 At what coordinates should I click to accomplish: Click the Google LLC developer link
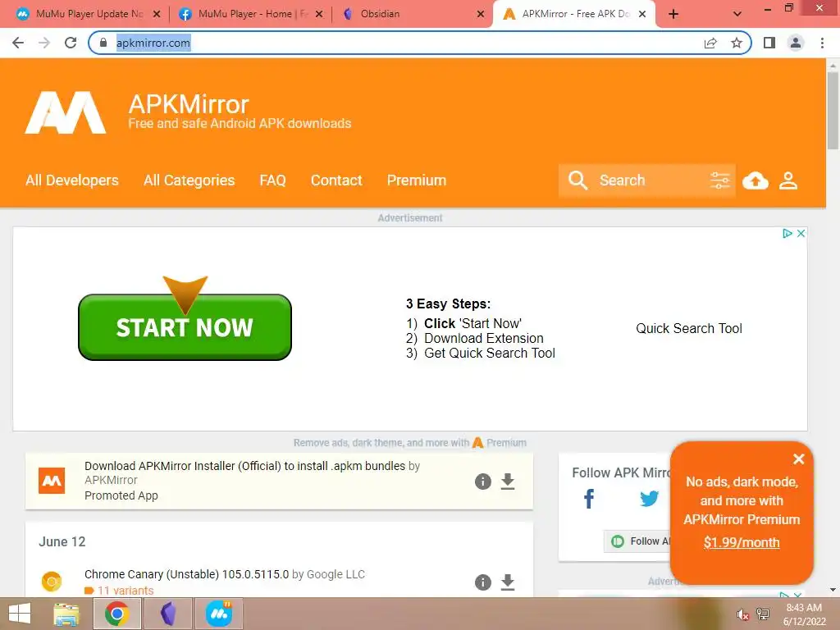[x=336, y=574]
